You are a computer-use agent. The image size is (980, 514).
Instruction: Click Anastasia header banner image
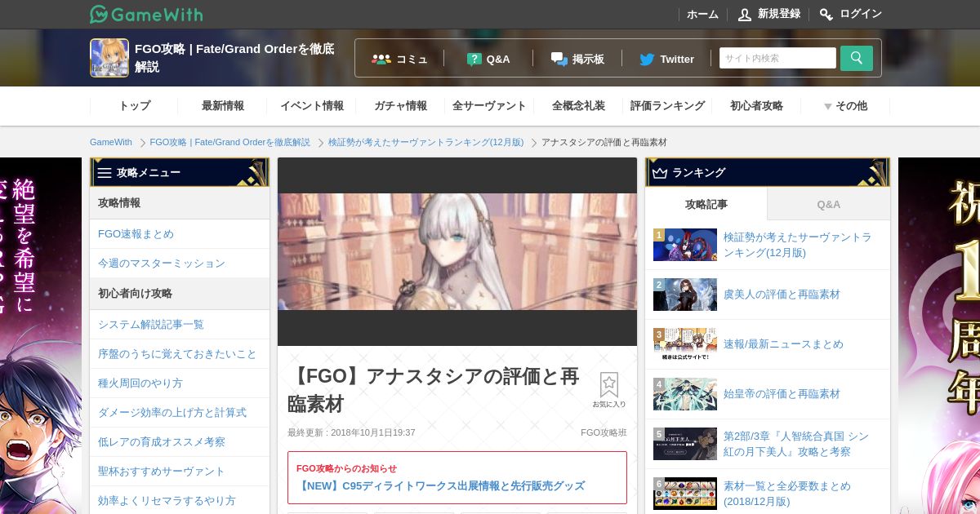pos(457,251)
